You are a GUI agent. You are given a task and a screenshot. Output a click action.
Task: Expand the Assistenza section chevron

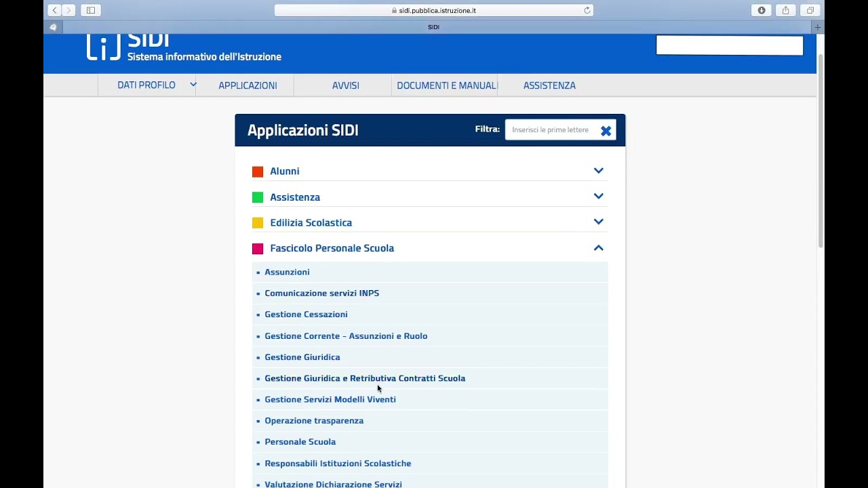tap(599, 197)
